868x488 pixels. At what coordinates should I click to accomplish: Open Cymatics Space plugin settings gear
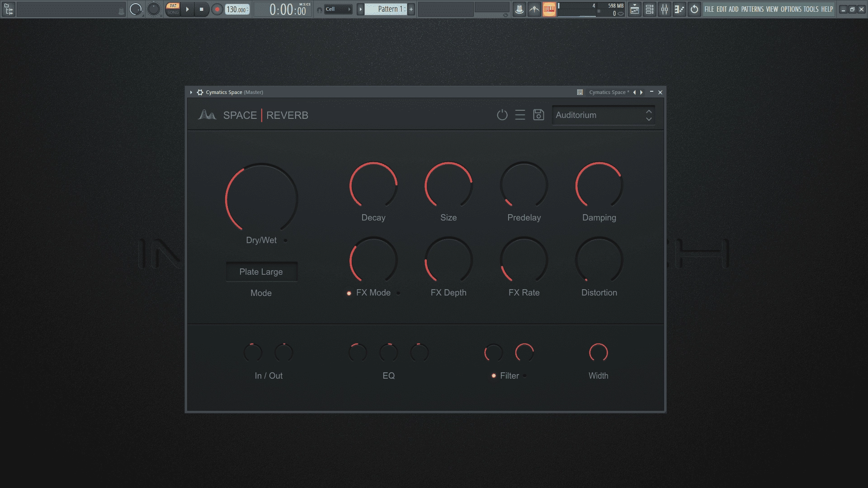click(x=200, y=92)
